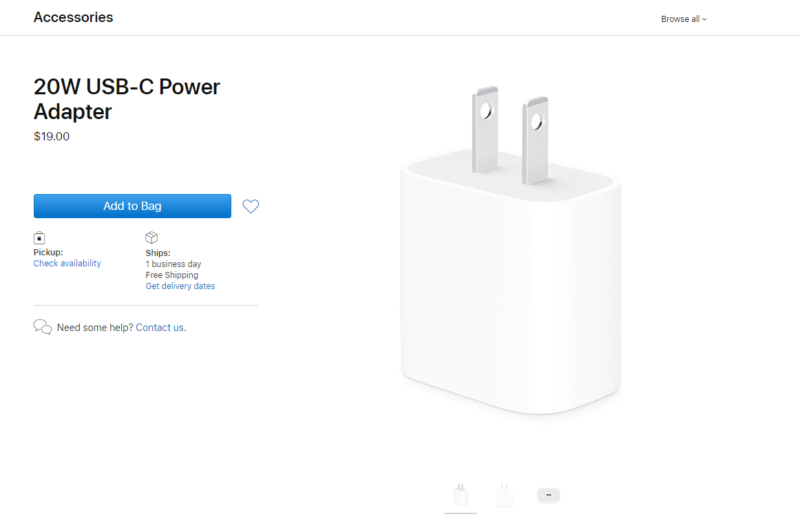This screenshot has height=532, width=800.
Task: Click the 20W USB-C Power Adapter title
Action: coord(127,99)
